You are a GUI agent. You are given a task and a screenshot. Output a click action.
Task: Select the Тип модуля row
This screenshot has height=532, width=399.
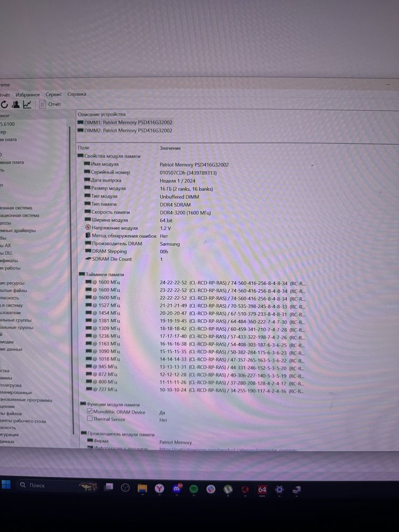click(x=142, y=196)
